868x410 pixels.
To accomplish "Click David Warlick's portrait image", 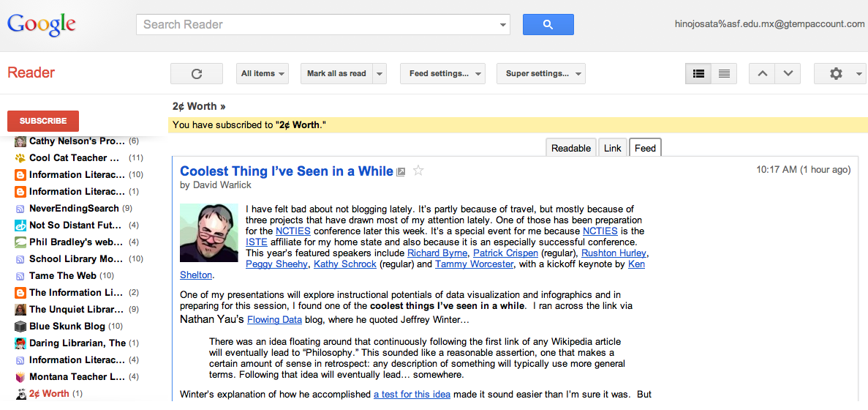I will pyautogui.click(x=208, y=233).
